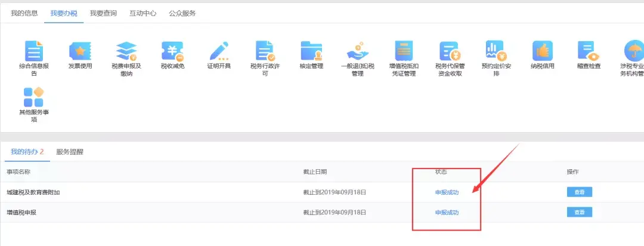The height and width of the screenshot is (246, 644).
Task: Open the 服务提醒 tab
Action: click(70, 152)
